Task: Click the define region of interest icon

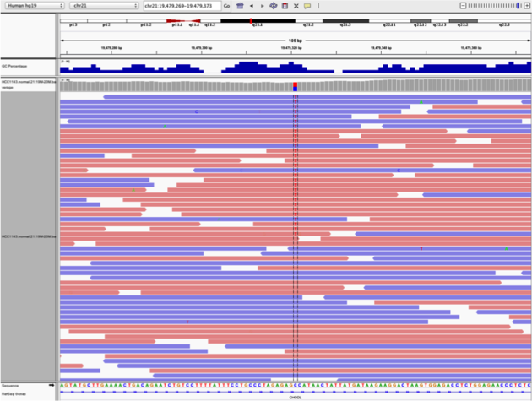Action: 285,5
